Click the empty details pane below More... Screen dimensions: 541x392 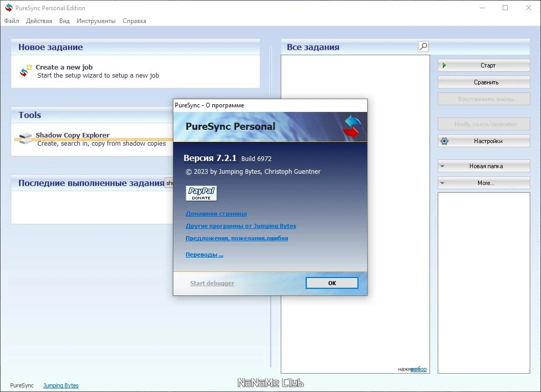click(484, 283)
